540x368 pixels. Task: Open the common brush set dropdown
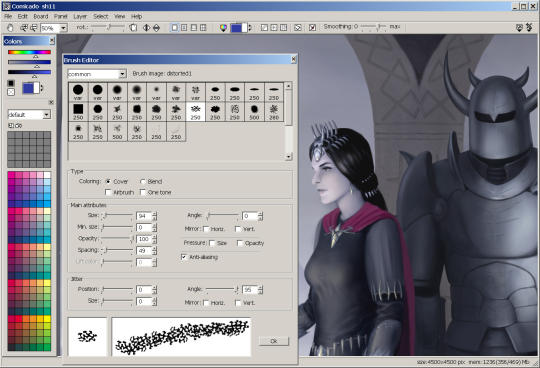coord(122,74)
